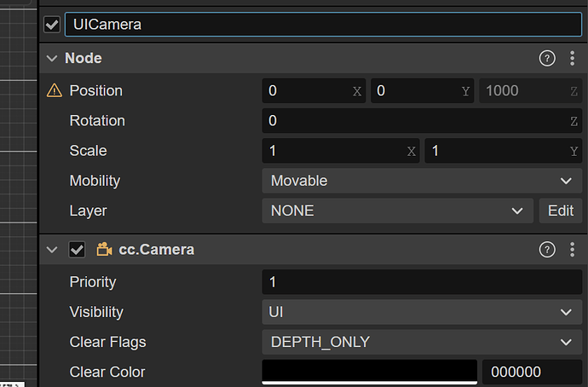
Task: Click the Priority value field
Action: pos(421,282)
